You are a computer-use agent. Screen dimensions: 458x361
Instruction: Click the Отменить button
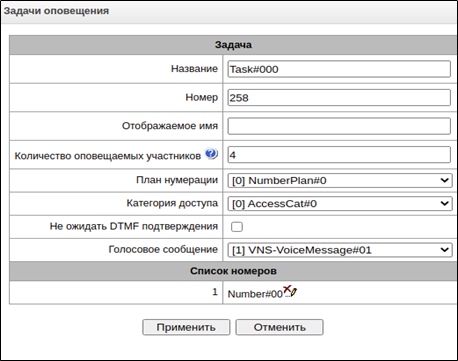279,327
